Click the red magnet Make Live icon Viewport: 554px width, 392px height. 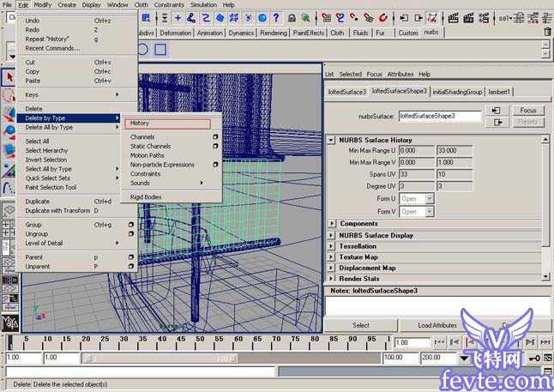(x=383, y=18)
